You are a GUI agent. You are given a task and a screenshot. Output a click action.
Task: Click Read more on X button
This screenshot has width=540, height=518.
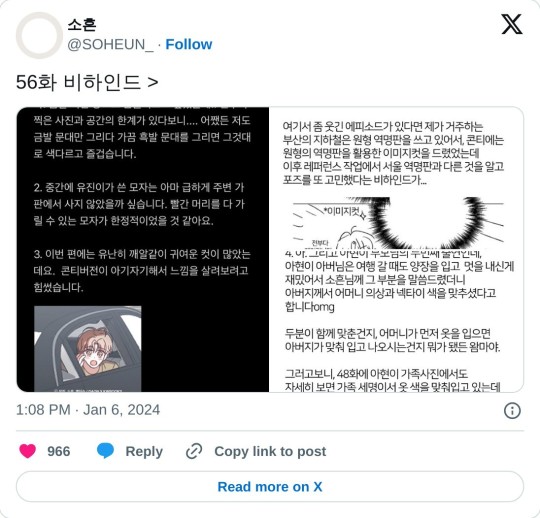[270, 487]
